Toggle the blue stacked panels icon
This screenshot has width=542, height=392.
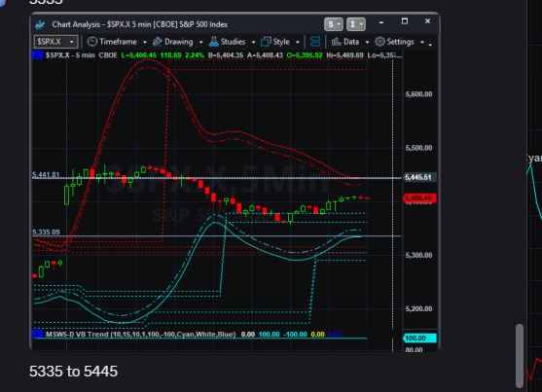315,42
